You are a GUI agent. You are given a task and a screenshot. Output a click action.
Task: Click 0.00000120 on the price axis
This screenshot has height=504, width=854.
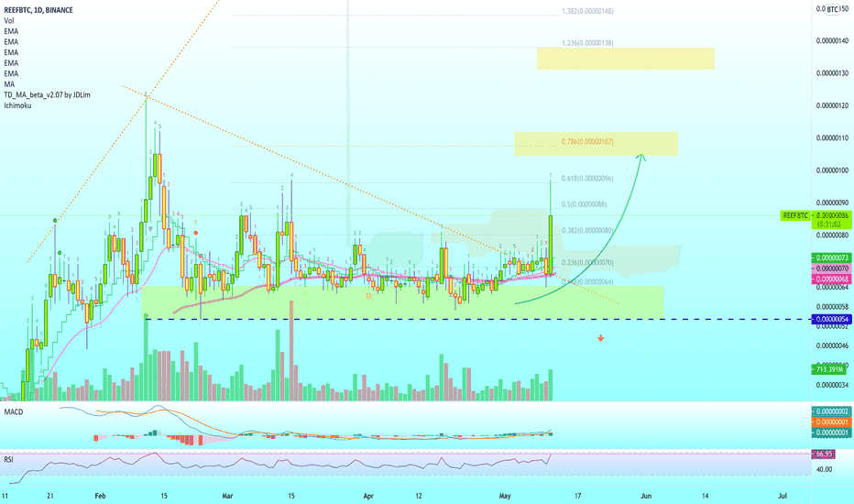pos(832,105)
